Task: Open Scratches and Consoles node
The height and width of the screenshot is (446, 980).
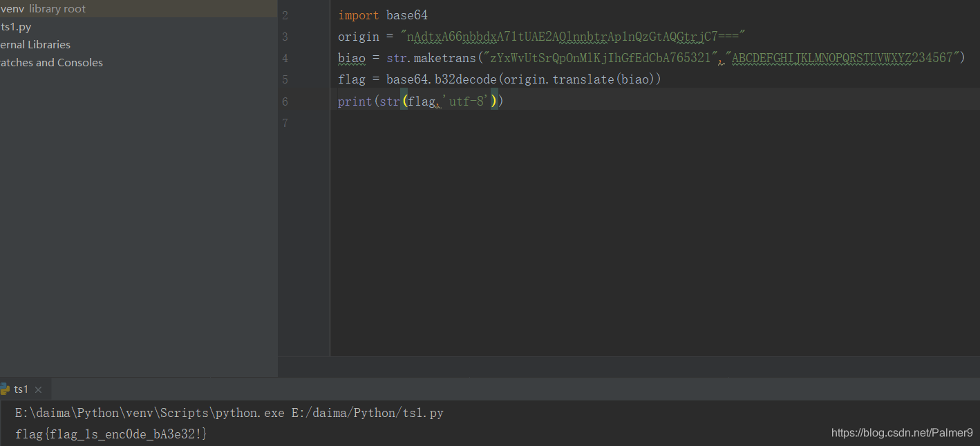Action: click(51, 62)
